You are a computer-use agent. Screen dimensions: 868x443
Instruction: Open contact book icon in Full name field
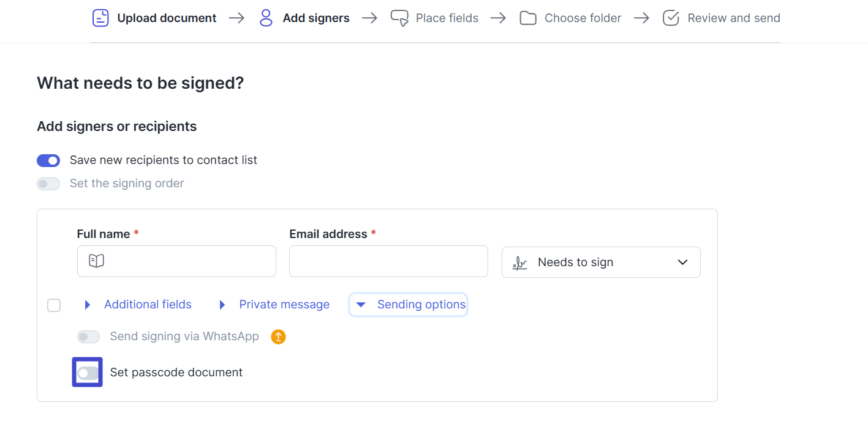pyautogui.click(x=97, y=261)
